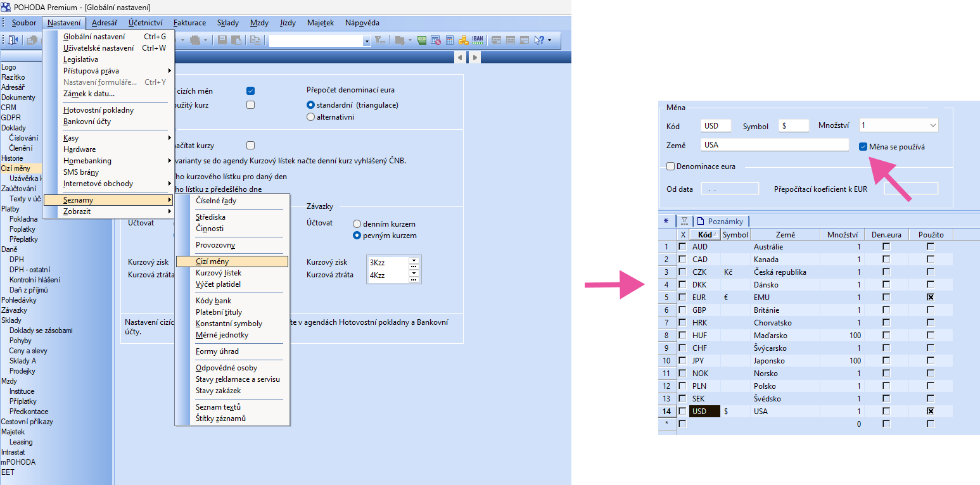This screenshot has height=485, width=980.
Task: Select 'Logo' in the left settings tree
Action: pos(9,67)
